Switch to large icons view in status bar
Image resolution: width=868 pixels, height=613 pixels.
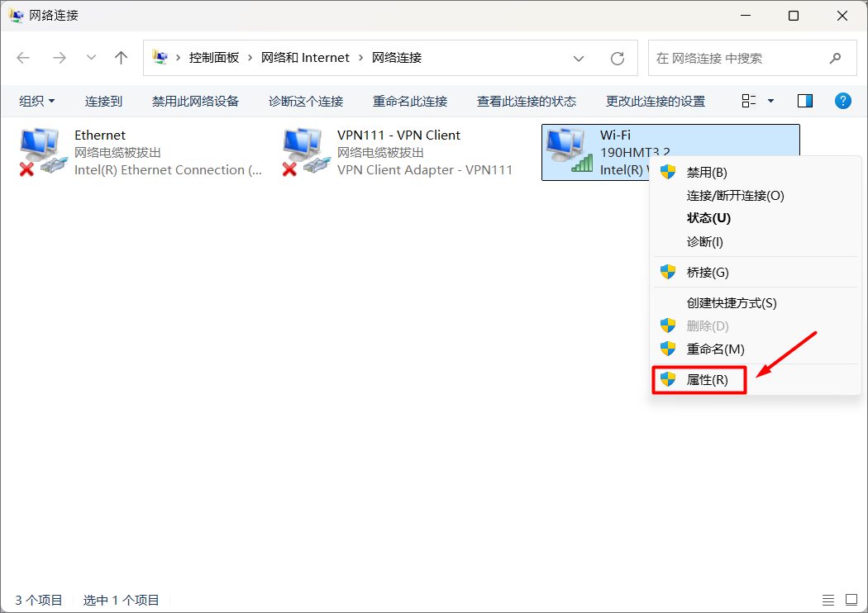pyautogui.click(x=851, y=600)
